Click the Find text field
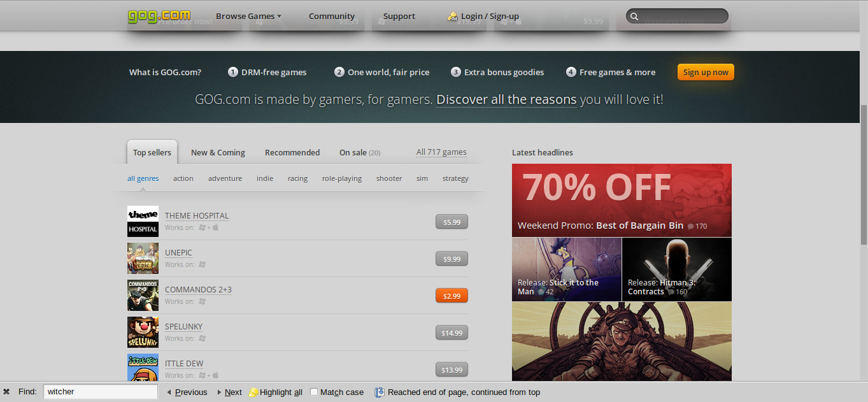 pos(101,392)
